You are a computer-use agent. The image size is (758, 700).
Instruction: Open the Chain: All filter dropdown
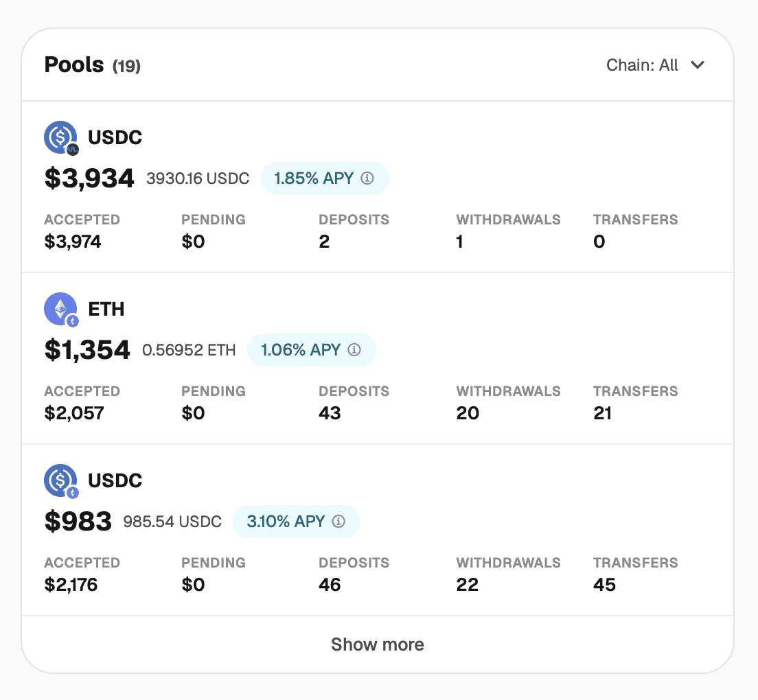[656, 65]
